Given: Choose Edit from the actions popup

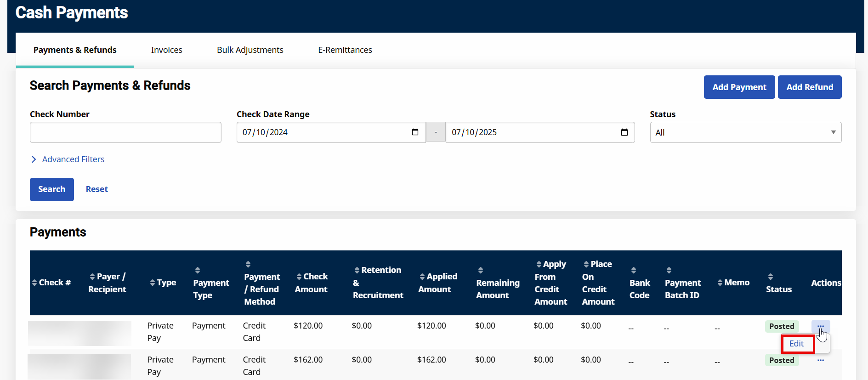Looking at the screenshot, I should point(796,344).
